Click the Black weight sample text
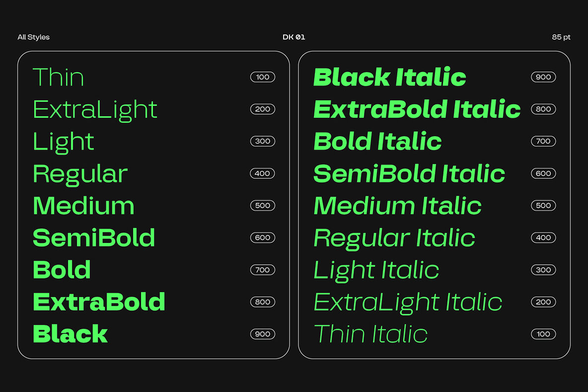The height and width of the screenshot is (392, 588). (x=70, y=334)
